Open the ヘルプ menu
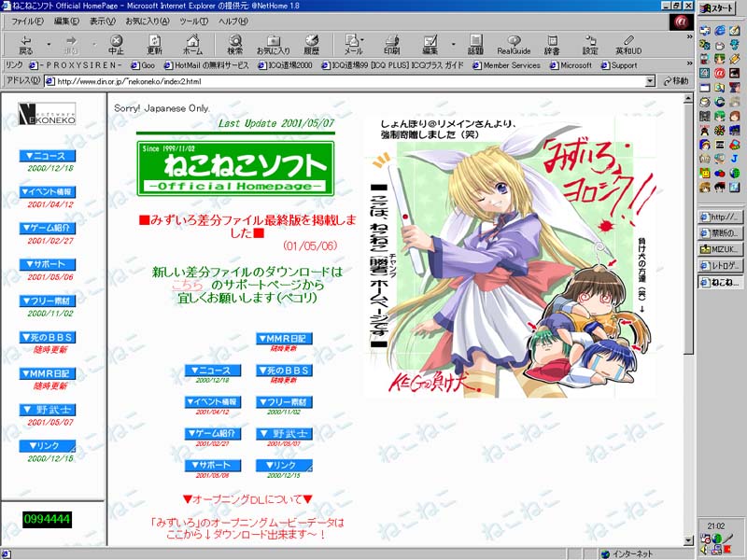Image resolution: width=747 pixels, height=560 pixels. click(233, 21)
